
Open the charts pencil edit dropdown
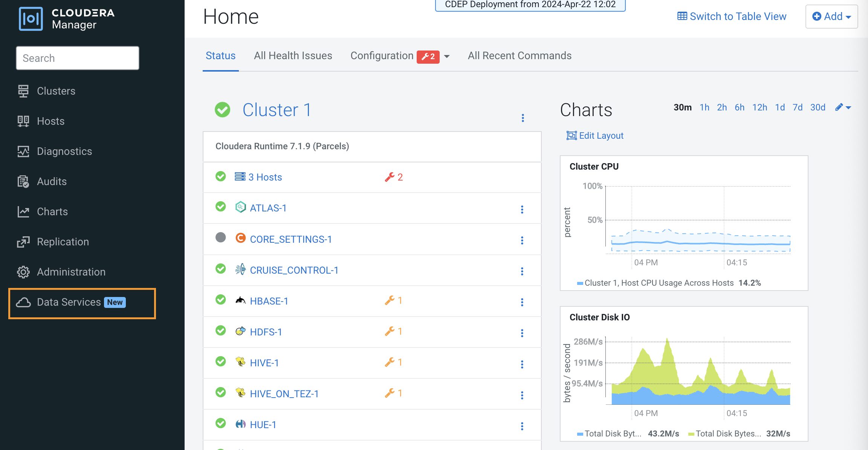pyautogui.click(x=843, y=107)
